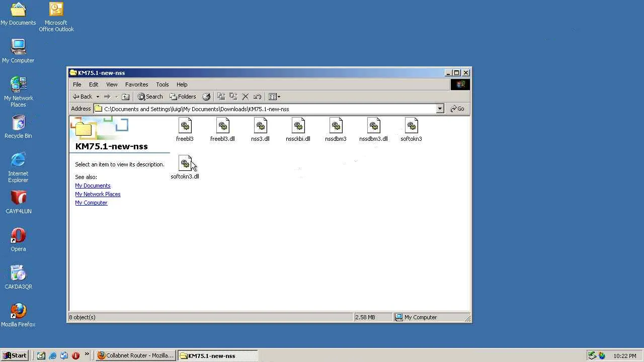The width and height of the screenshot is (644, 362).
Task: Expand the Back history dropdown arrow
Action: click(98, 97)
